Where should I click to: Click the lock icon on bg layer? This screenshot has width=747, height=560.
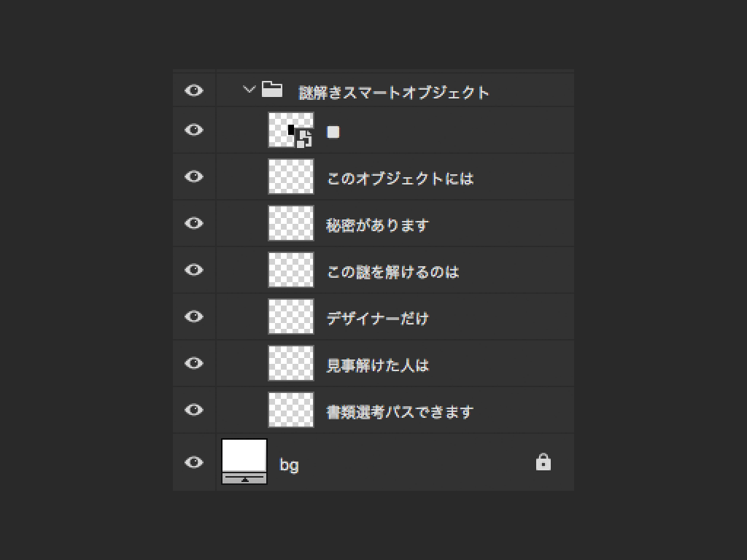click(543, 462)
